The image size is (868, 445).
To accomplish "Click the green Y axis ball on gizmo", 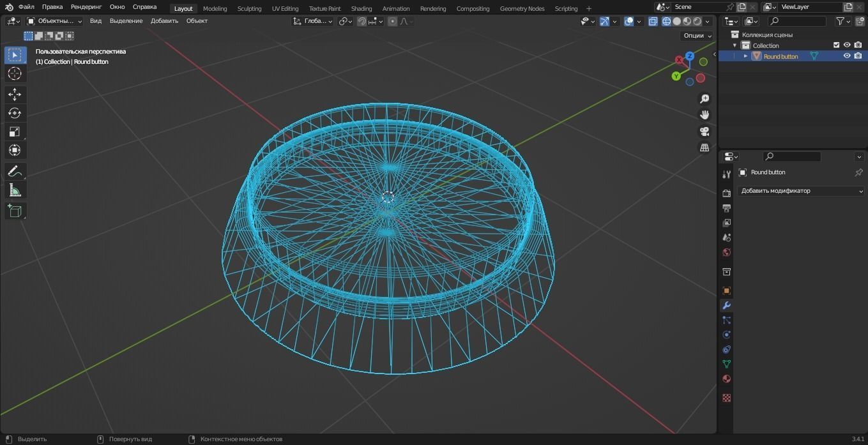I will tap(676, 76).
